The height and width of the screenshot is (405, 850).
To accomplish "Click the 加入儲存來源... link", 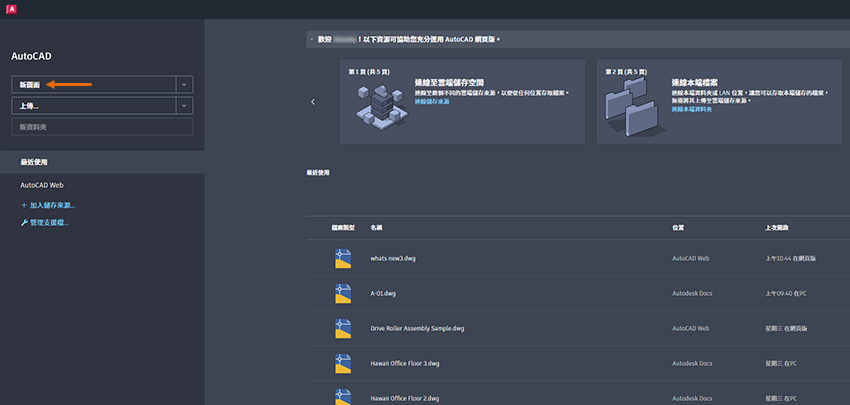I will pos(53,205).
